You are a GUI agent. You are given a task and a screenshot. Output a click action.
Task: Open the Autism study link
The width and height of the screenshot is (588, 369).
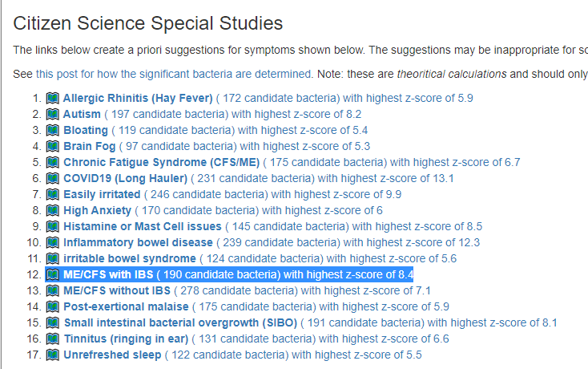82,115
